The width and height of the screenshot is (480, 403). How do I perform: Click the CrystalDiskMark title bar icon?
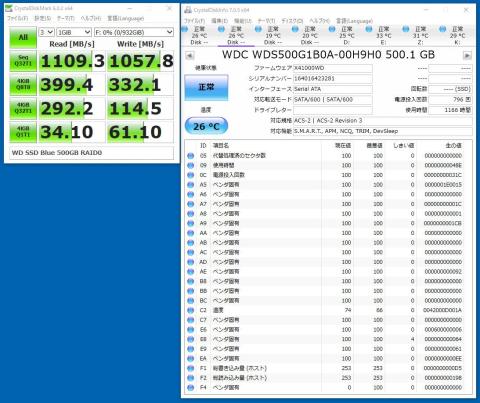9,8
